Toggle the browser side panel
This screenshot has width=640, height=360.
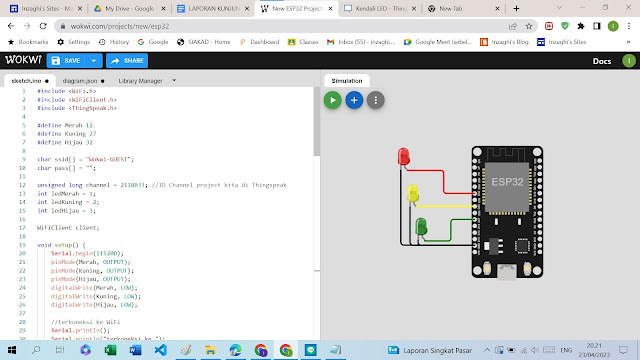click(597, 26)
